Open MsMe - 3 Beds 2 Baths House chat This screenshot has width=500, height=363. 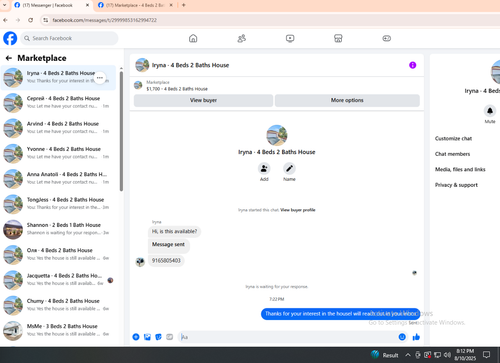coord(58,331)
